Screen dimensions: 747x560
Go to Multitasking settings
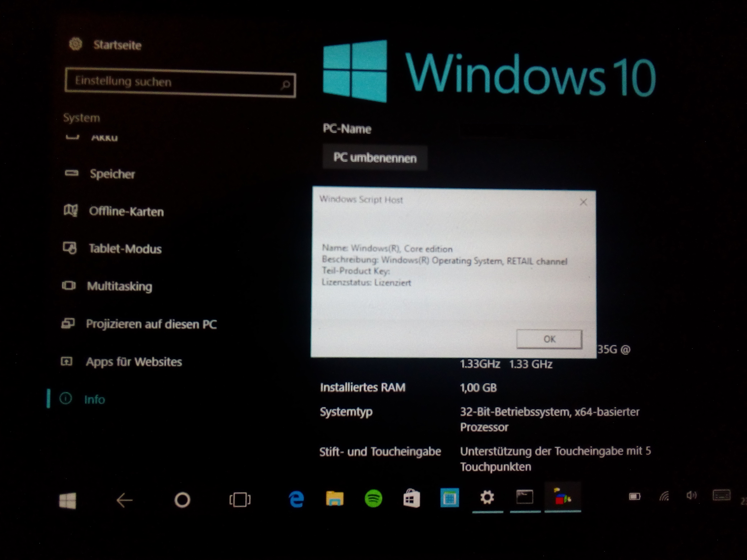[x=120, y=286]
